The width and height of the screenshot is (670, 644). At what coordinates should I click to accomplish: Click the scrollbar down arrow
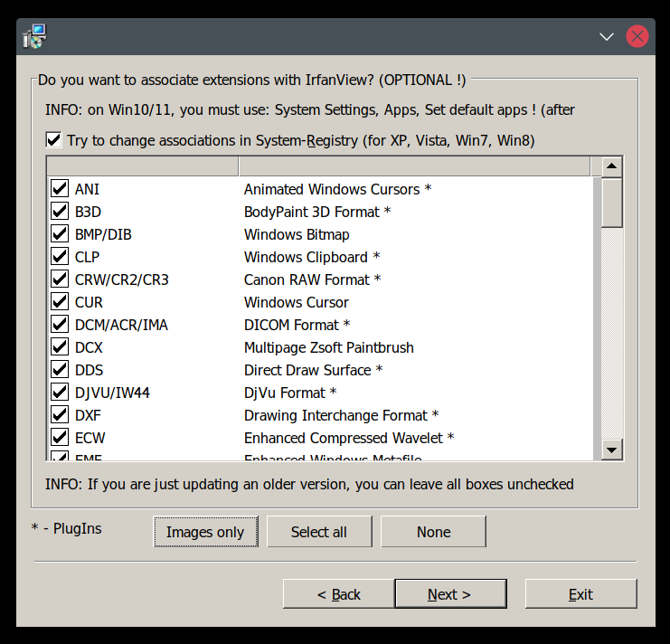pos(612,450)
